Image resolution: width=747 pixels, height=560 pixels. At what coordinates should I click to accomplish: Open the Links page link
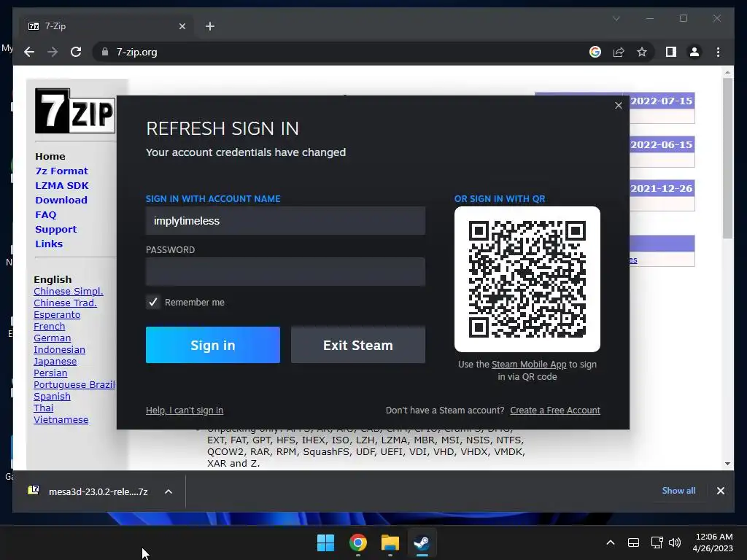click(49, 244)
